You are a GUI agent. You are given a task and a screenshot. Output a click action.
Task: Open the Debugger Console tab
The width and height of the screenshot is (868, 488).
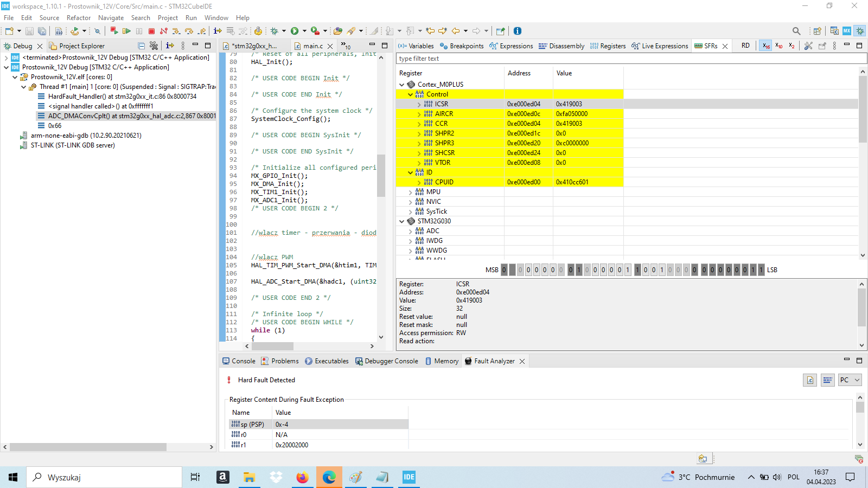(x=386, y=361)
